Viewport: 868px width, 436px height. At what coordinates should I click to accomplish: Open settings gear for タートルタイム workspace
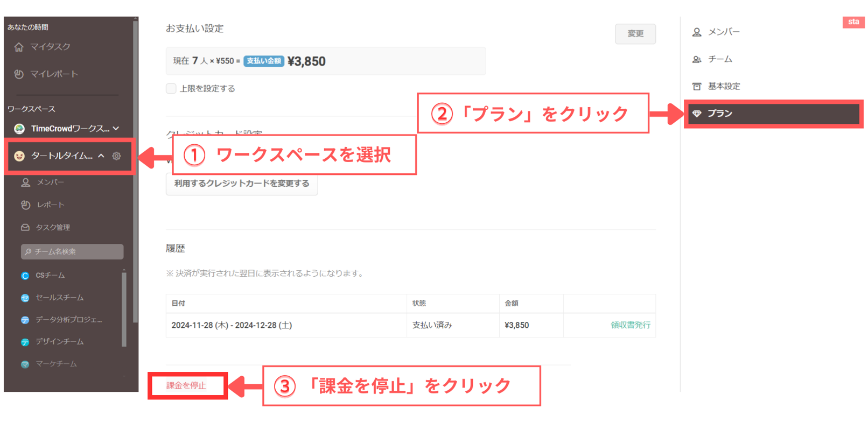point(116,156)
